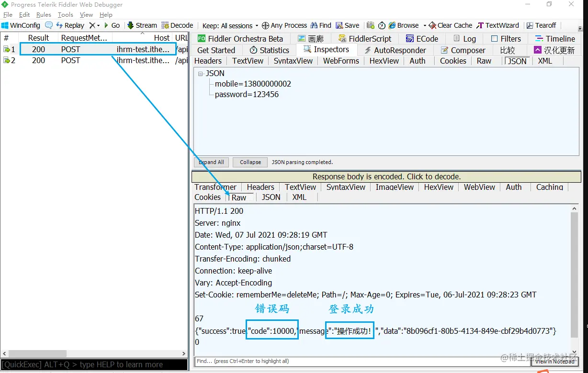
Task: Open response ImageView tab
Action: (x=395, y=187)
